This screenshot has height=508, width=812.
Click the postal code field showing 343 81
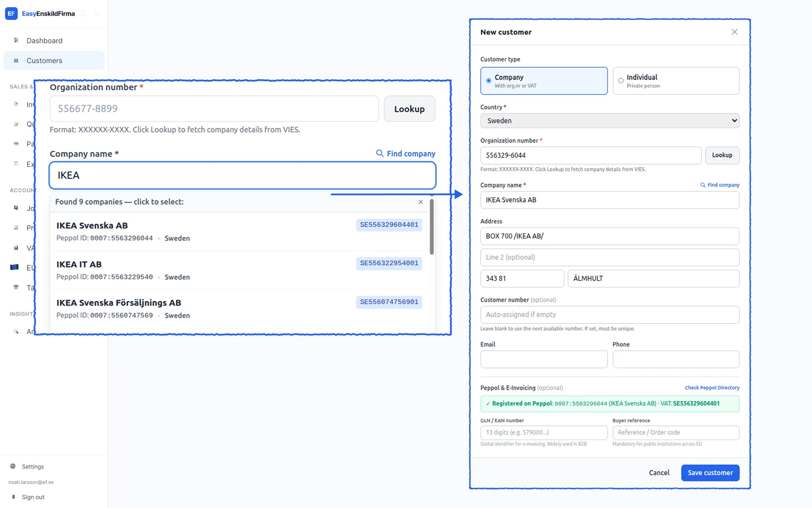tap(522, 279)
